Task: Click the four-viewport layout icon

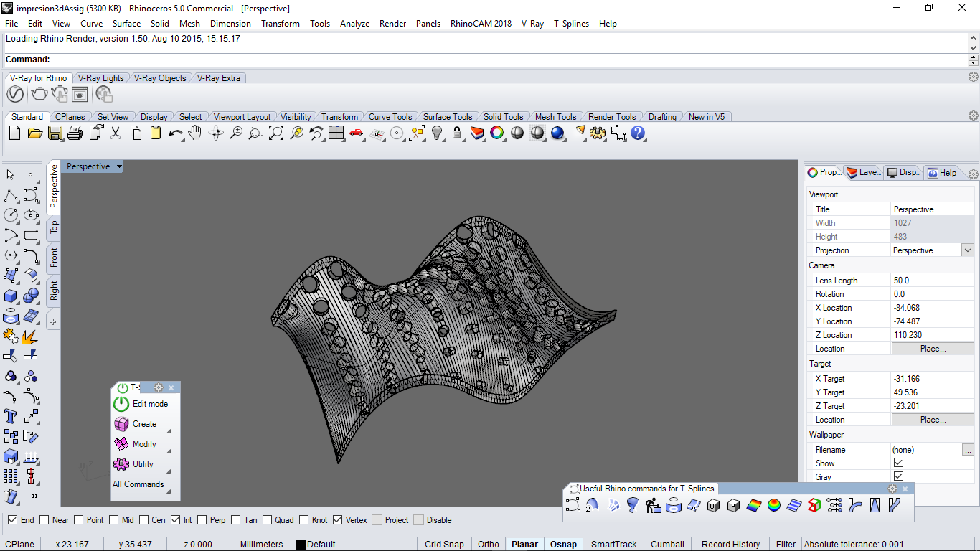Action: [x=336, y=133]
